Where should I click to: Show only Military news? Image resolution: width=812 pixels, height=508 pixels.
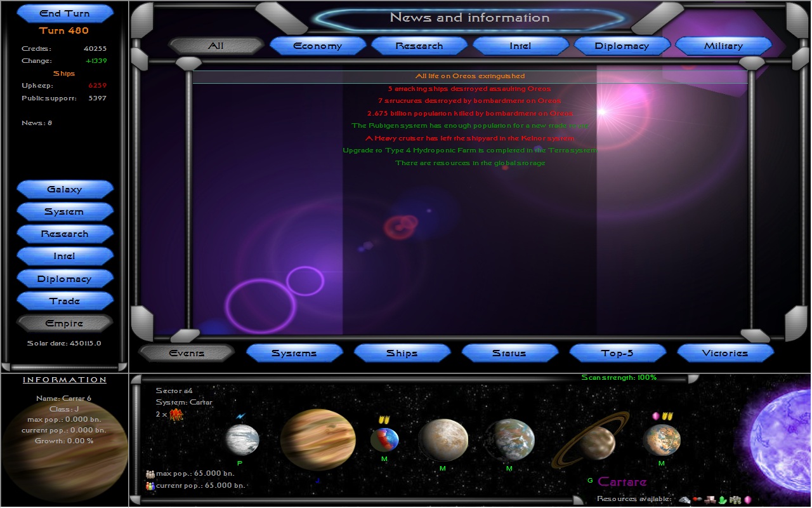click(x=723, y=46)
